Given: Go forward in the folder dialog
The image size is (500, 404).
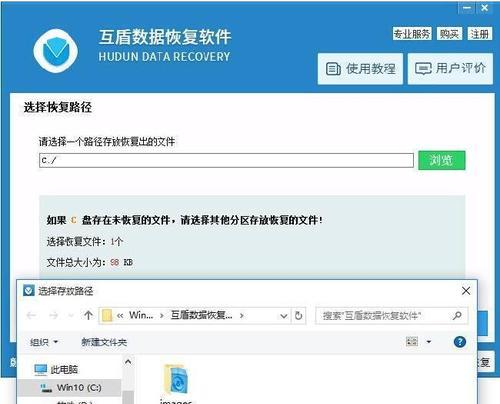Looking at the screenshot, I should (x=53, y=315).
